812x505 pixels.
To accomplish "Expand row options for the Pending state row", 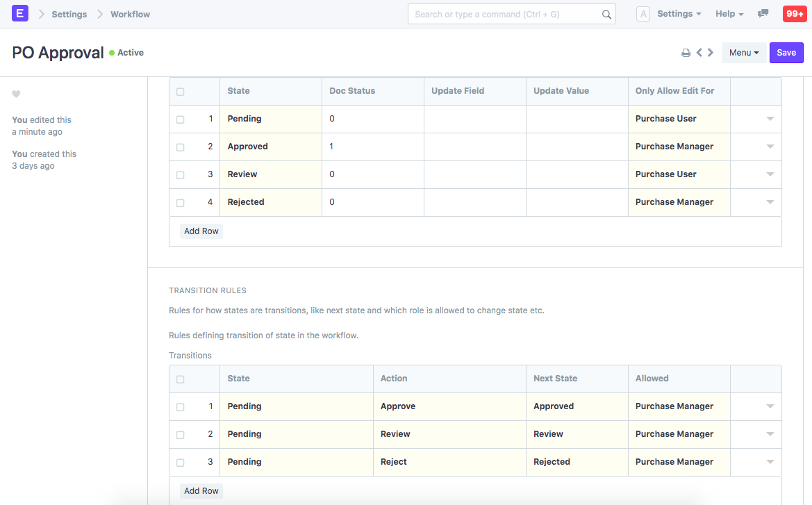I will 770,118.
